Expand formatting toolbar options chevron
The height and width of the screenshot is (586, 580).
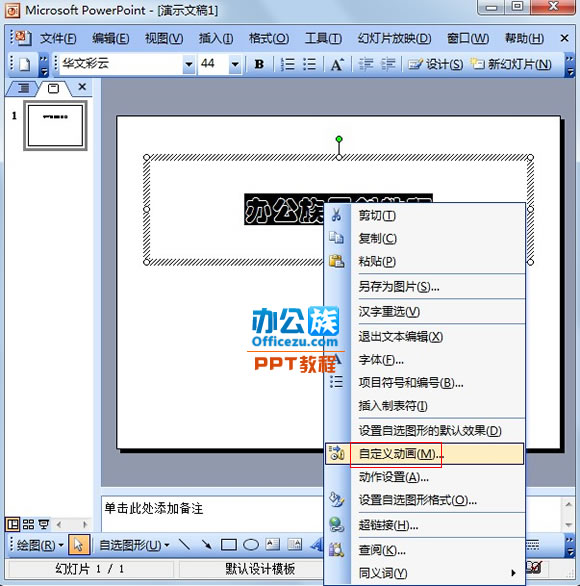(x=570, y=65)
